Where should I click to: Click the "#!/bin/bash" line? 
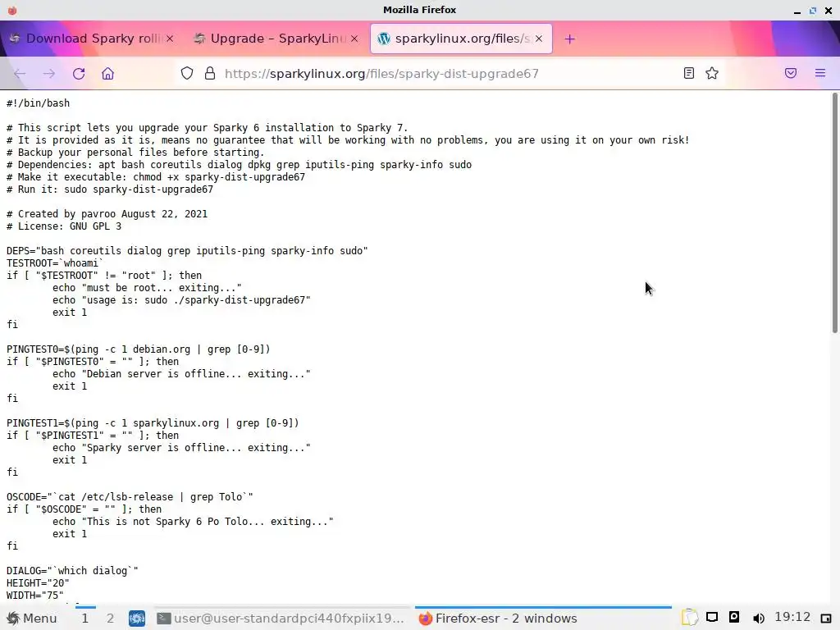[x=38, y=103]
